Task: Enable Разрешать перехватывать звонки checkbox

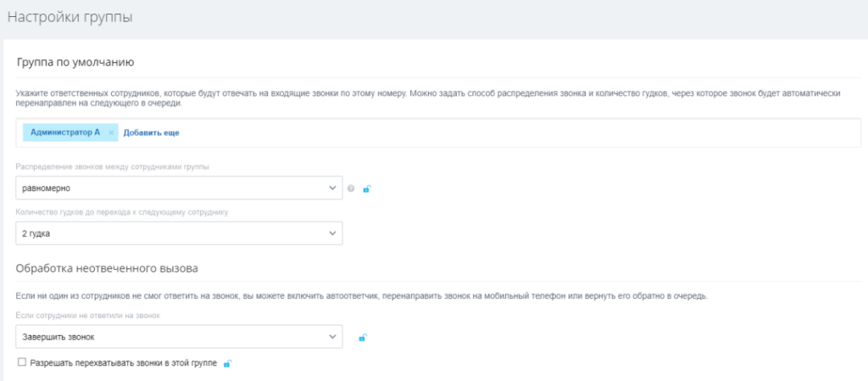Action: 21,363
